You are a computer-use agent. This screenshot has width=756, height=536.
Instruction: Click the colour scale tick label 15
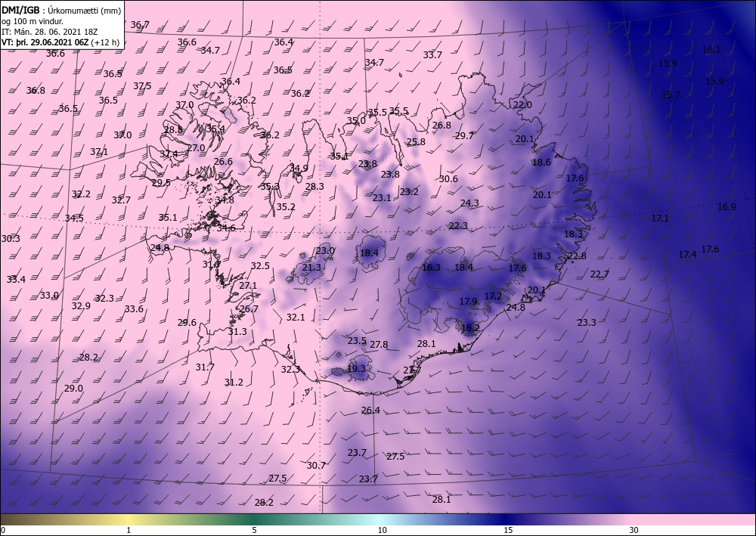coord(508,530)
